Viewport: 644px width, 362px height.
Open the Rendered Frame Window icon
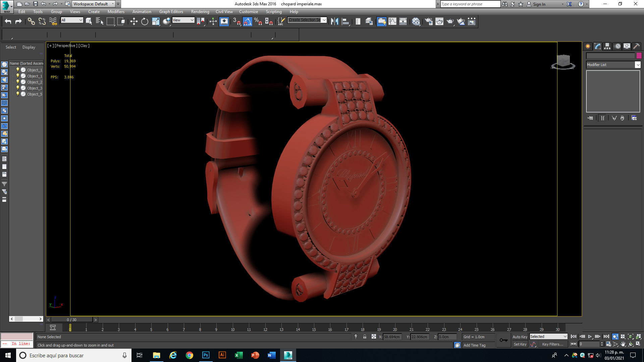[439, 21]
